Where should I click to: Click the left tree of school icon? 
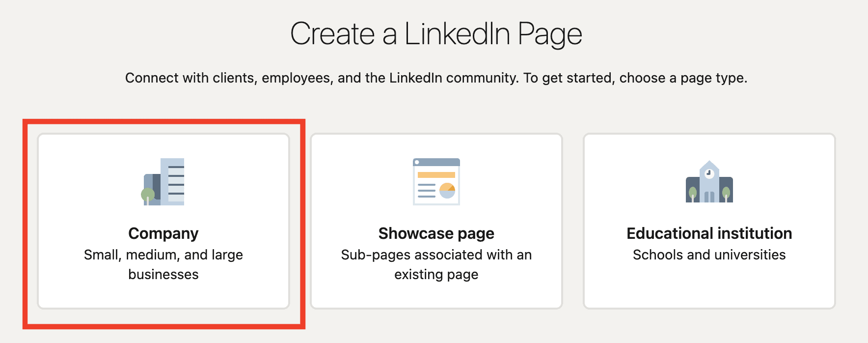(x=693, y=194)
